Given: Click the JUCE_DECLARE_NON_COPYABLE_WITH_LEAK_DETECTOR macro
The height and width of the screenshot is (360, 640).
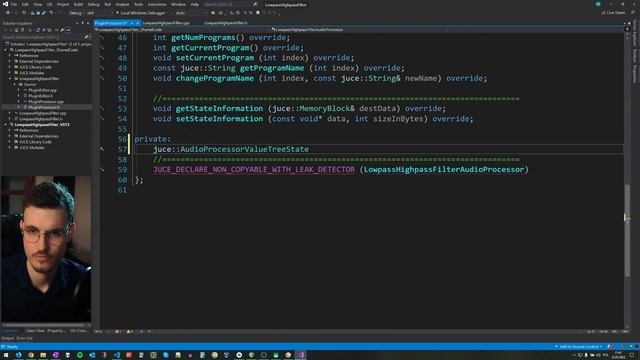Looking at the screenshot, I should pyautogui.click(x=254, y=169).
